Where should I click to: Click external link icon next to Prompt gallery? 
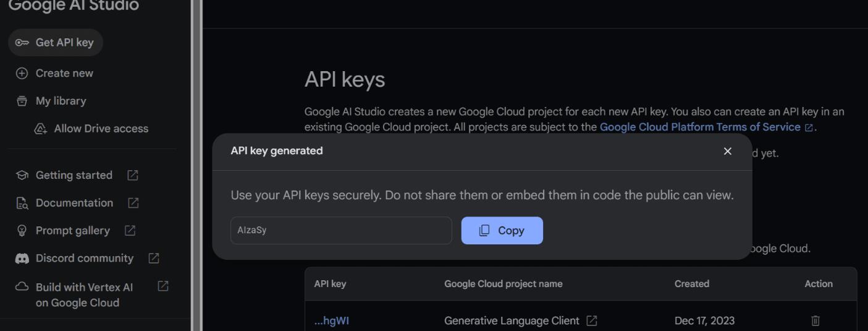coord(130,231)
